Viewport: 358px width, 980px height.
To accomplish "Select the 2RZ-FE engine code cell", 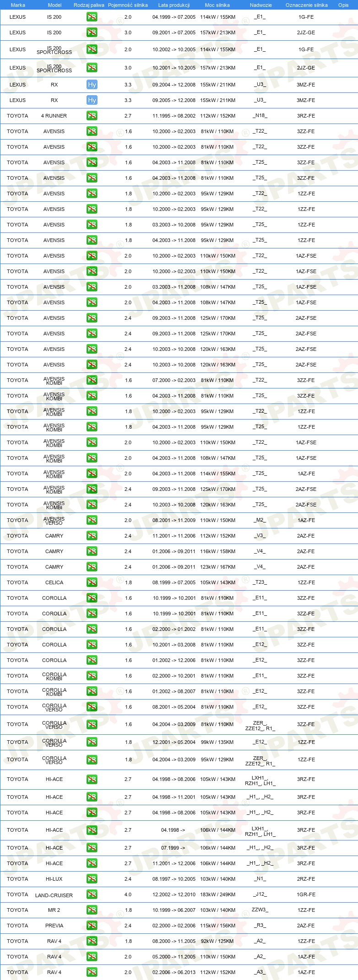I will pyautogui.click(x=306, y=879).
